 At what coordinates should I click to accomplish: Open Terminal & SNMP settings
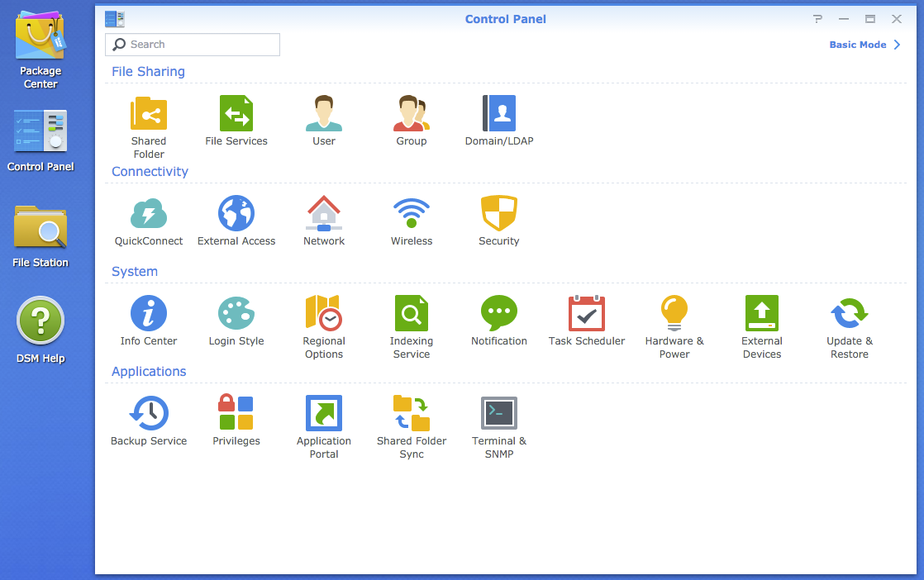point(499,414)
